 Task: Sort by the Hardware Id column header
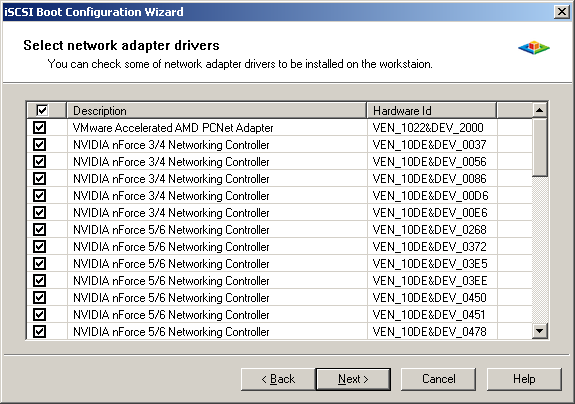[x=432, y=110]
